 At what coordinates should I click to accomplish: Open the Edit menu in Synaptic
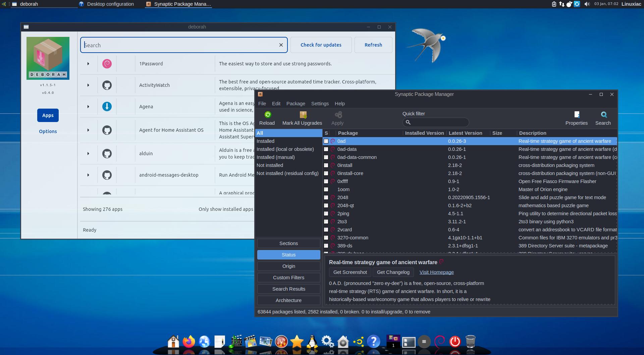[x=276, y=104]
